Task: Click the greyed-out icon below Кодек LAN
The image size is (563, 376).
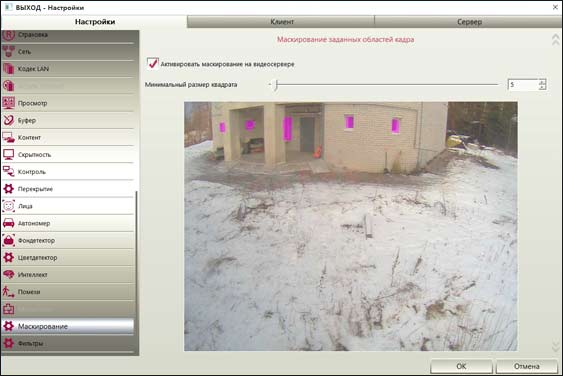Action: click(9, 86)
